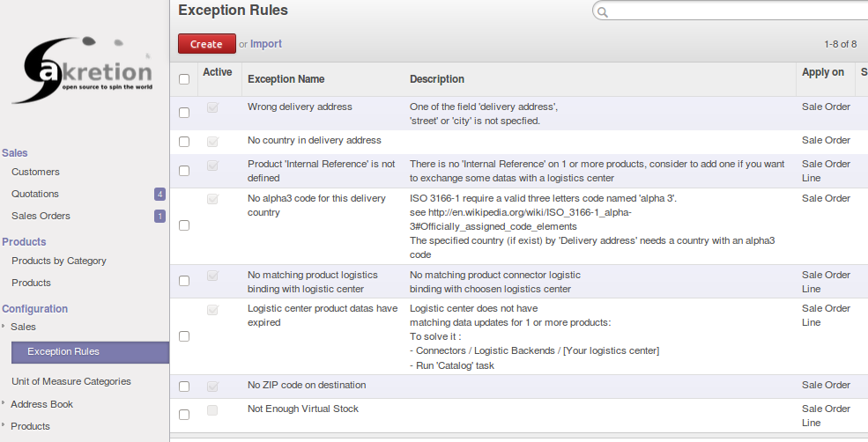Open 'No alpha3 code for this delivery country' rule
868x442 pixels.
(316, 205)
